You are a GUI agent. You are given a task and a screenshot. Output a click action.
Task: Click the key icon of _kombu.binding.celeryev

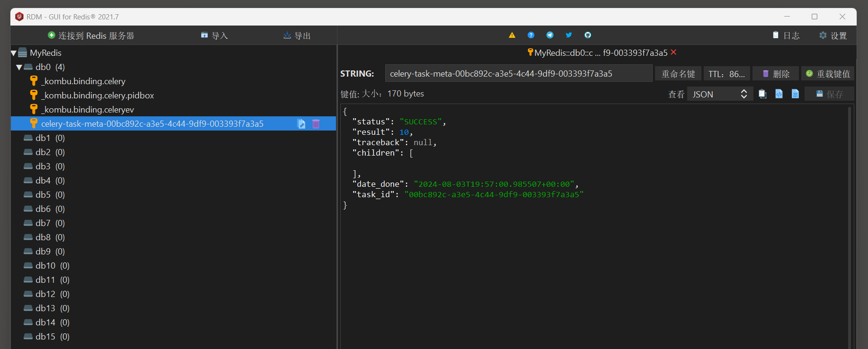(x=34, y=109)
